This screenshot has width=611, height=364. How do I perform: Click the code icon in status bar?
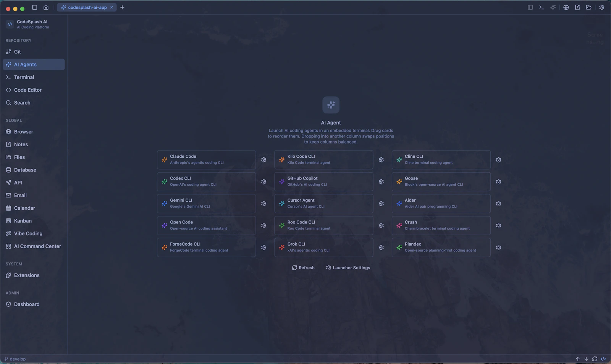pos(603,359)
